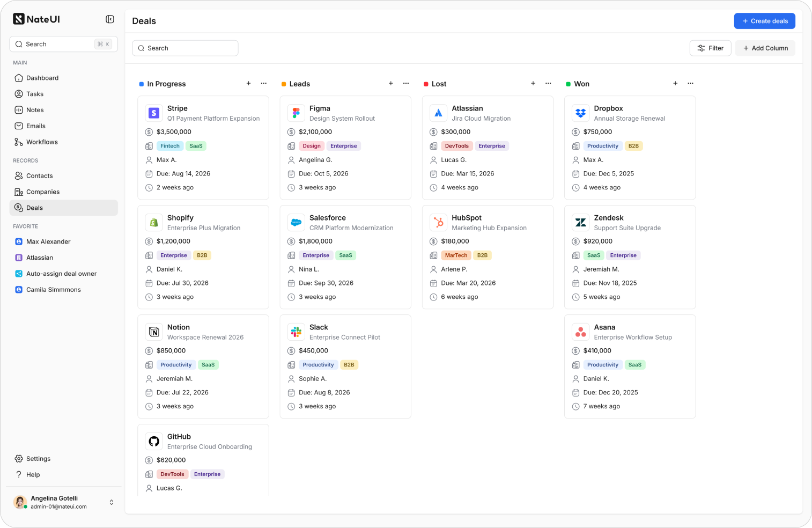
Task: Open Leads column options menu
Action: [406, 84]
